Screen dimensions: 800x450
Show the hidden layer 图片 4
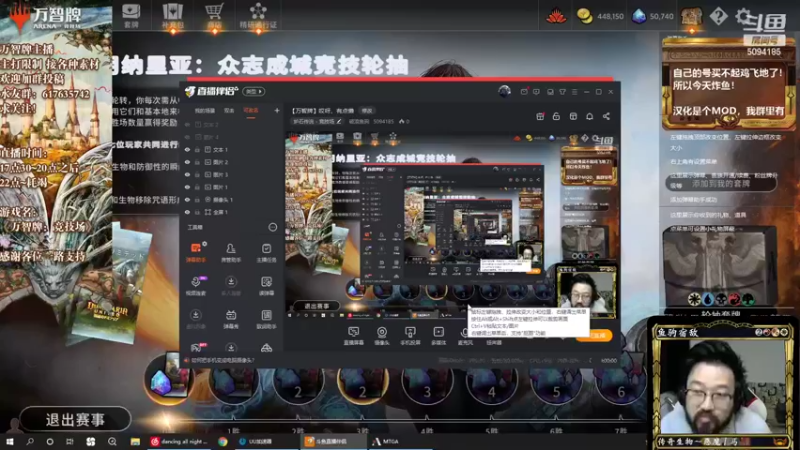click(187, 137)
